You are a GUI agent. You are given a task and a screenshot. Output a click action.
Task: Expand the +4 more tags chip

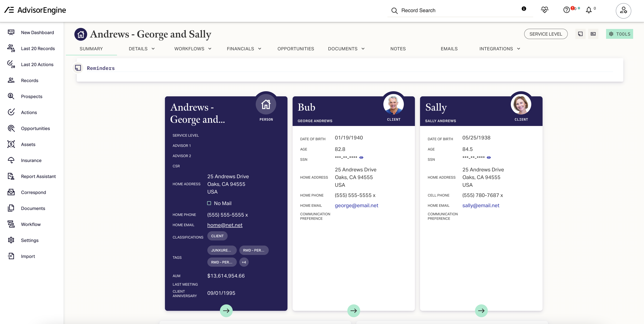coord(244,262)
